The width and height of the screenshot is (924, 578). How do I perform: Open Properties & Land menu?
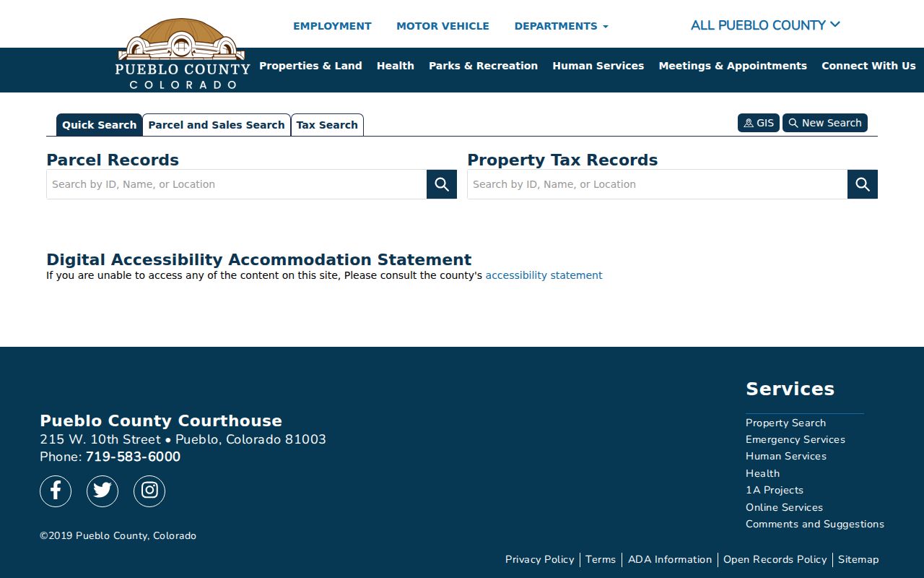(x=310, y=66)
